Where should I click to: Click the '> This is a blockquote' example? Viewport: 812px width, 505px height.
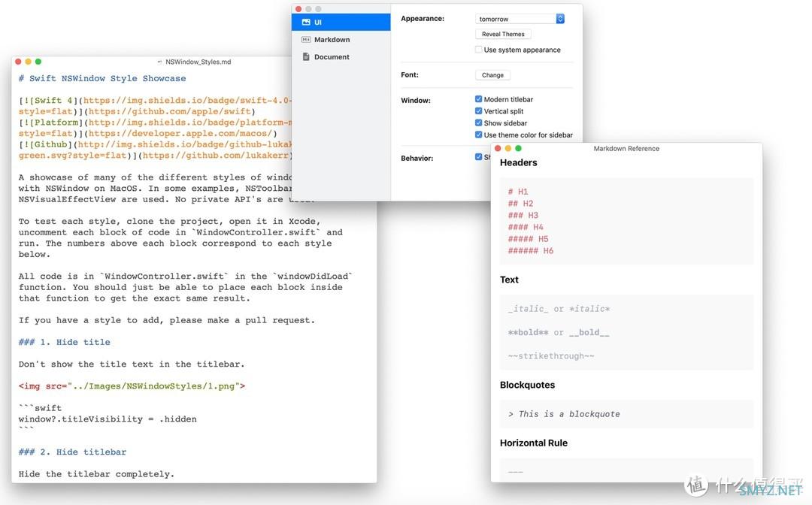(x=564, y=414)
